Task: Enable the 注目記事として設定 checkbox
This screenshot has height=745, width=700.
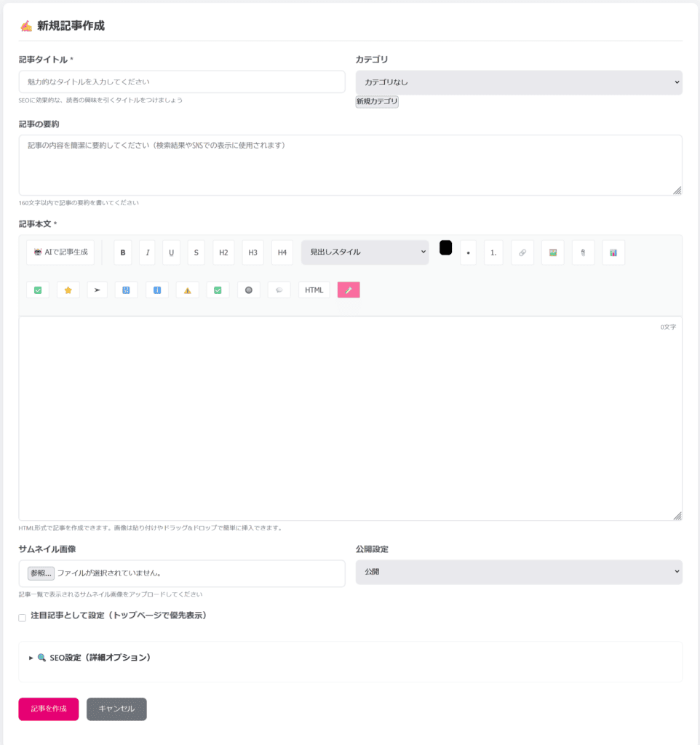Action: (23, 618)
